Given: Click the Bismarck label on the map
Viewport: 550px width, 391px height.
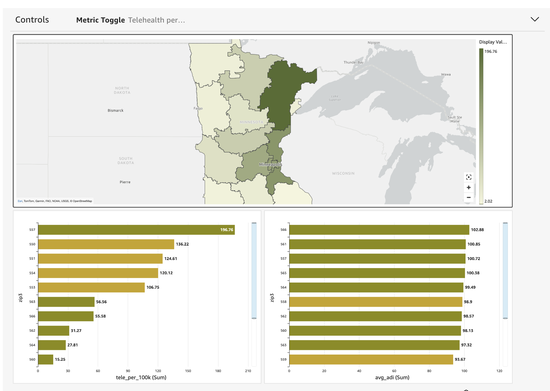Looking at the screenshot, I should point(115,110).
